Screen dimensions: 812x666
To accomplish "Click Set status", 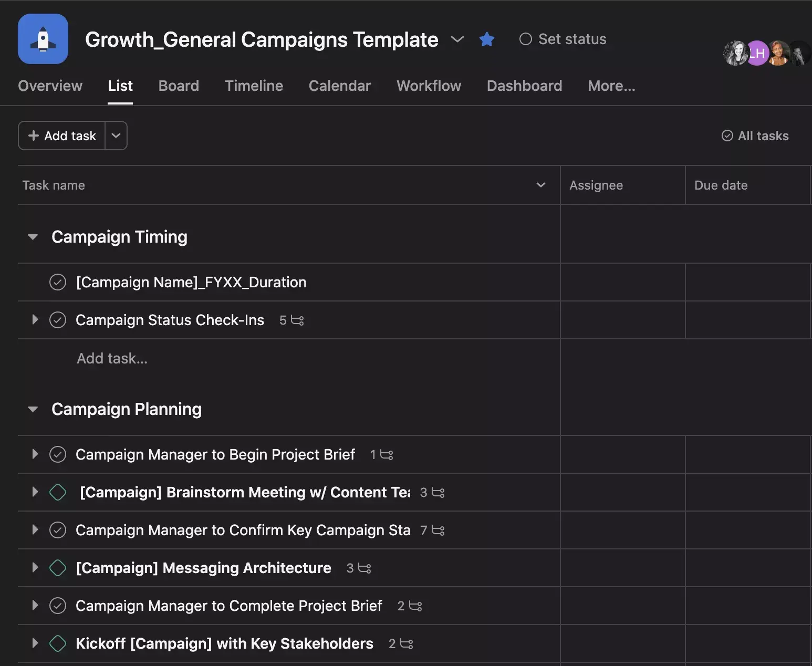I will click(x=564, y=39).
